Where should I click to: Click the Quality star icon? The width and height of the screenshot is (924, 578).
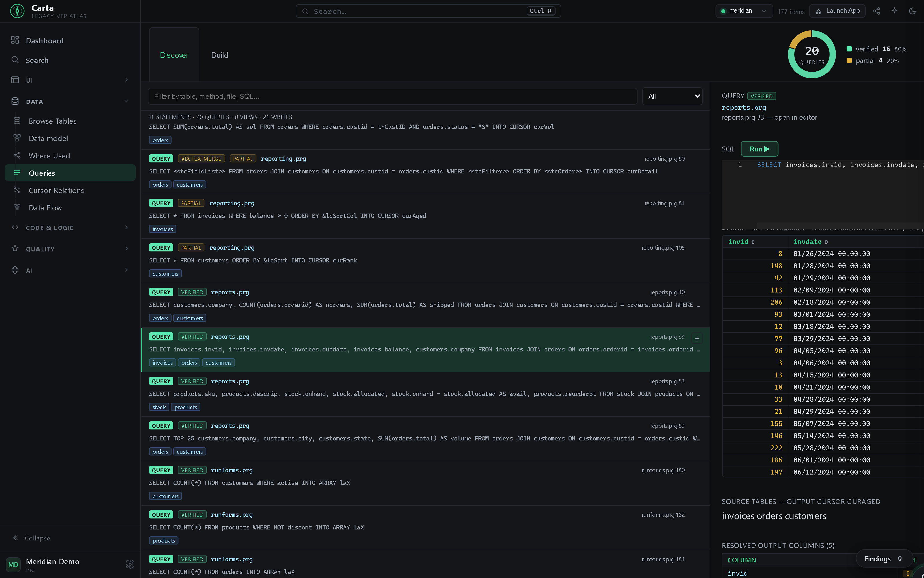point(15,249)
